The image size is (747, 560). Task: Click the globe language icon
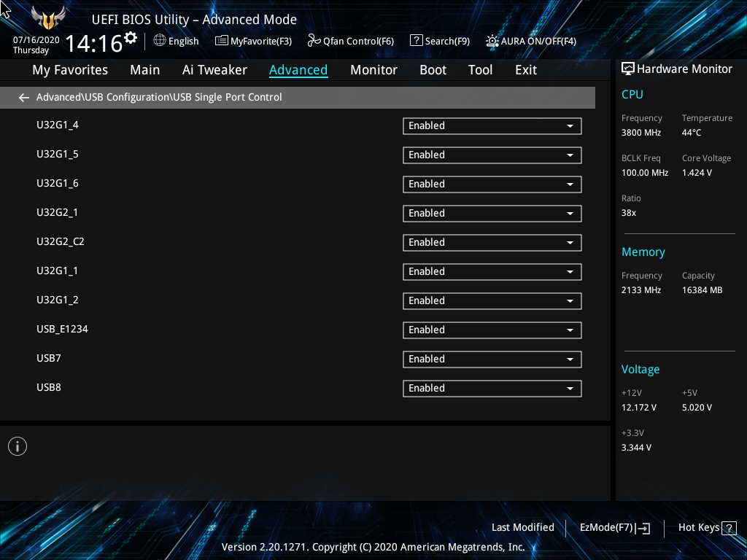click(x=160, y=41)
